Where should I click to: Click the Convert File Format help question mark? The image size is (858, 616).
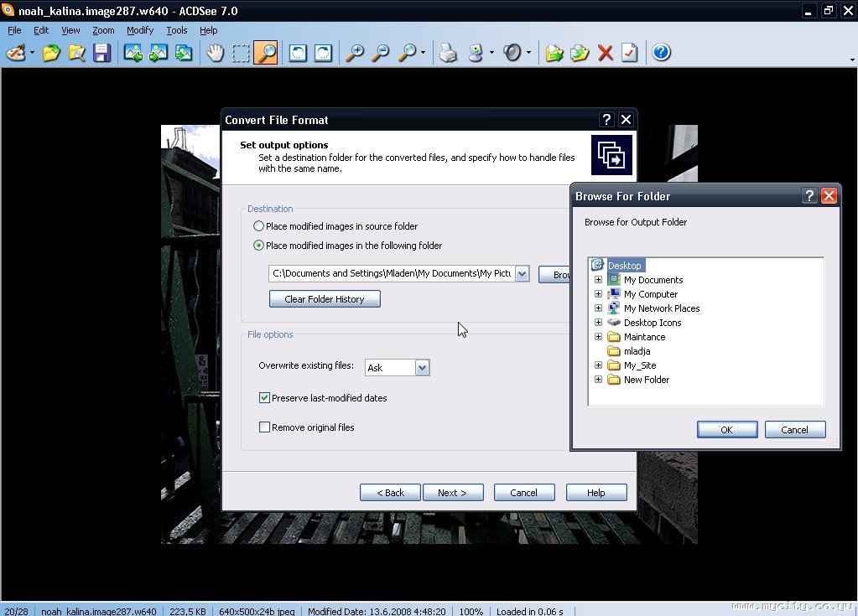606,120
